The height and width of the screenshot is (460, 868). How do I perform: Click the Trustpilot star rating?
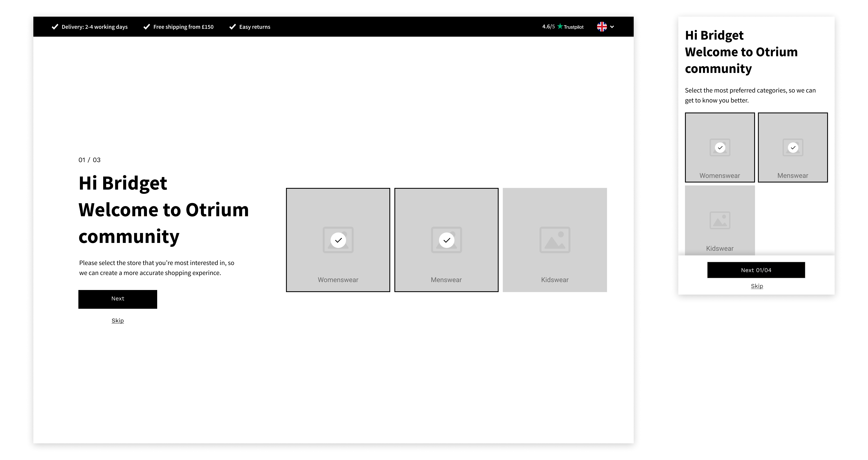[560, 26]
